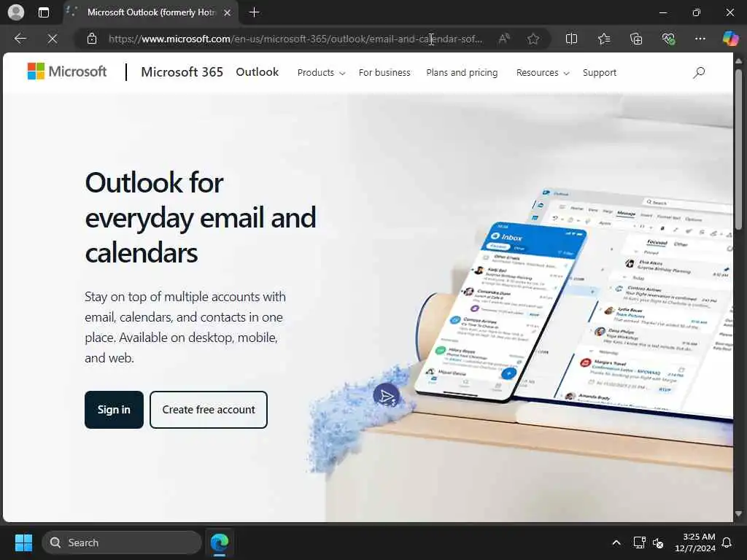Image resolution: width=747 pixels, height=560 pixels.
Task: Click the scrollbar down arrow
Action: pyautogui.click(x=738, y=514)
